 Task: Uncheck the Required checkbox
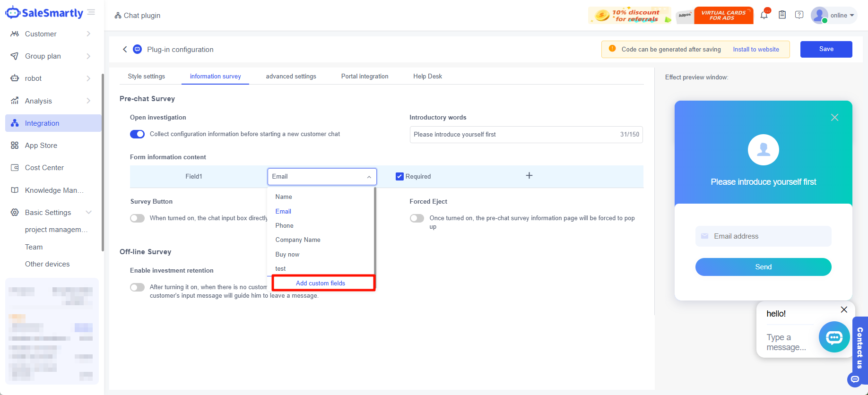coord(399,177)
